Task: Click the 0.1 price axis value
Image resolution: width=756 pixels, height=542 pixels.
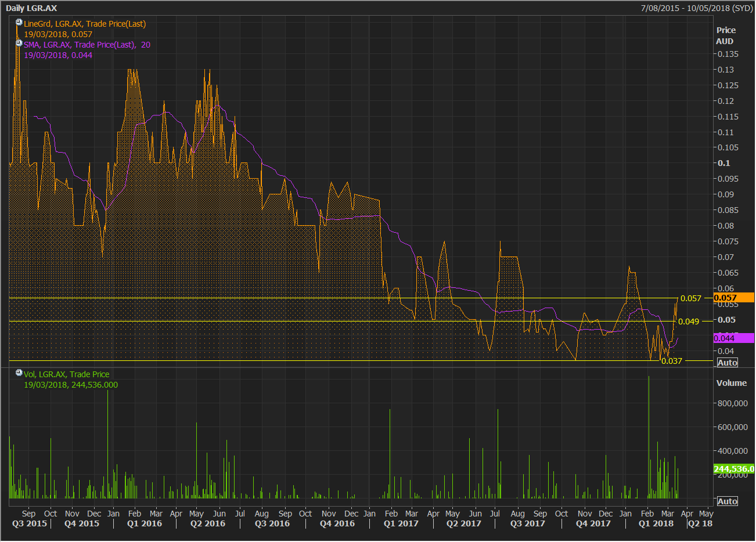Action: [x=724, y=163]
